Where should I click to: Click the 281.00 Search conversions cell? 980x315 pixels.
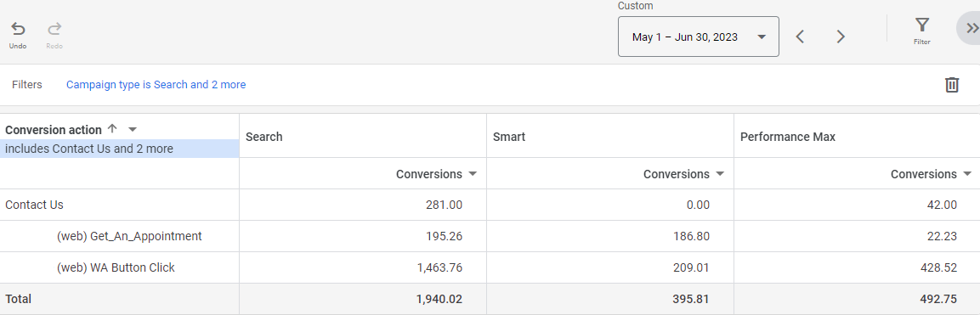point(443,205)
